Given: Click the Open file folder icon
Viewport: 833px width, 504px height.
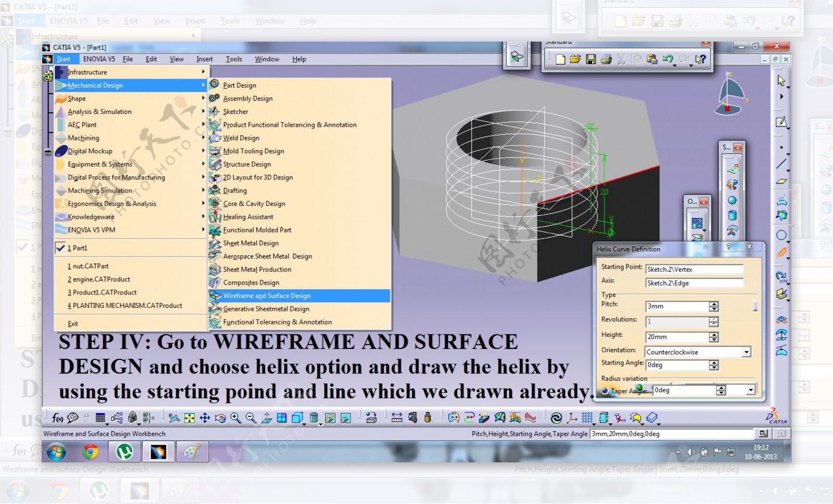Looking at the screenshot, I should point(575,59).
